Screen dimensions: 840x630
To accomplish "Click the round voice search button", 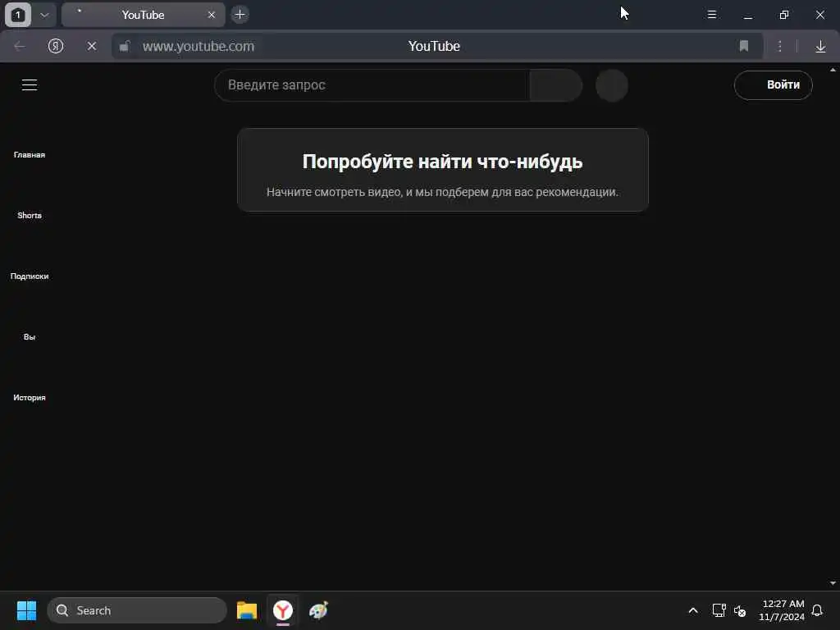I will click(612, 85).
